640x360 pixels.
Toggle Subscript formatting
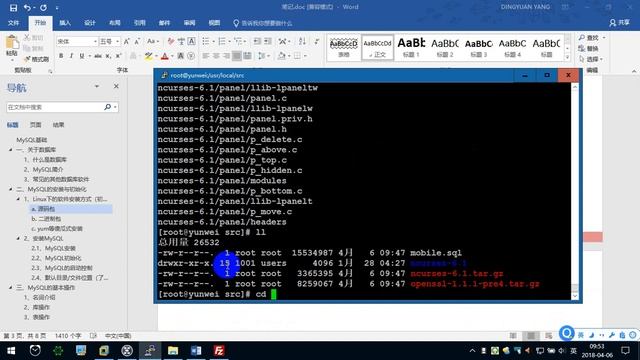coord(108,56)
